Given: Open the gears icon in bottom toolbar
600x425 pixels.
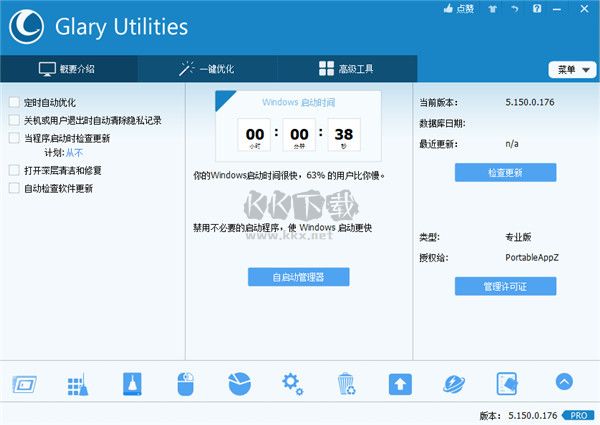Looking at the screenshot, I should point(292,383).
